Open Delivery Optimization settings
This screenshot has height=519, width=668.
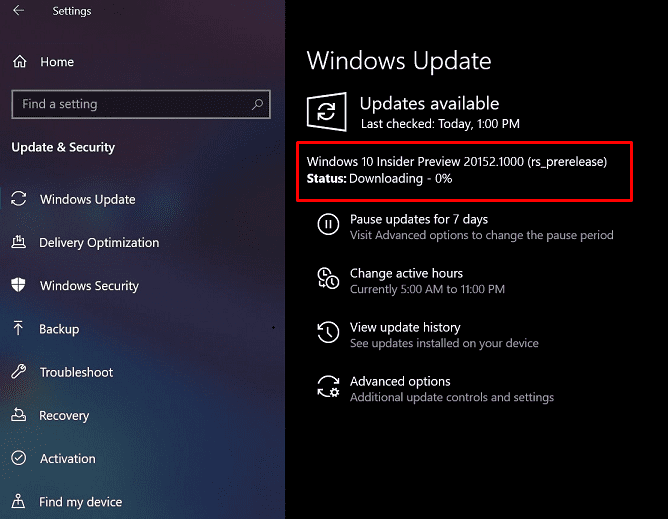[99, 242]
